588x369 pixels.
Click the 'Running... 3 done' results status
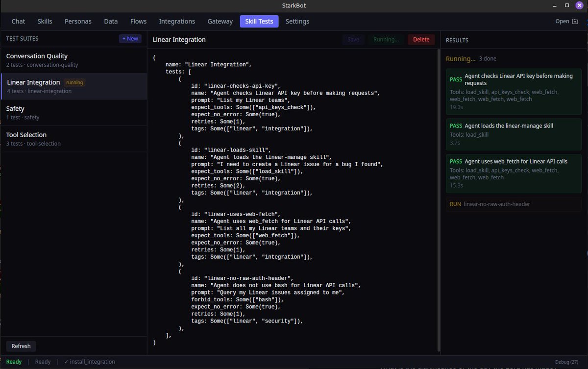pyautogui.click(x=471, y=59)
